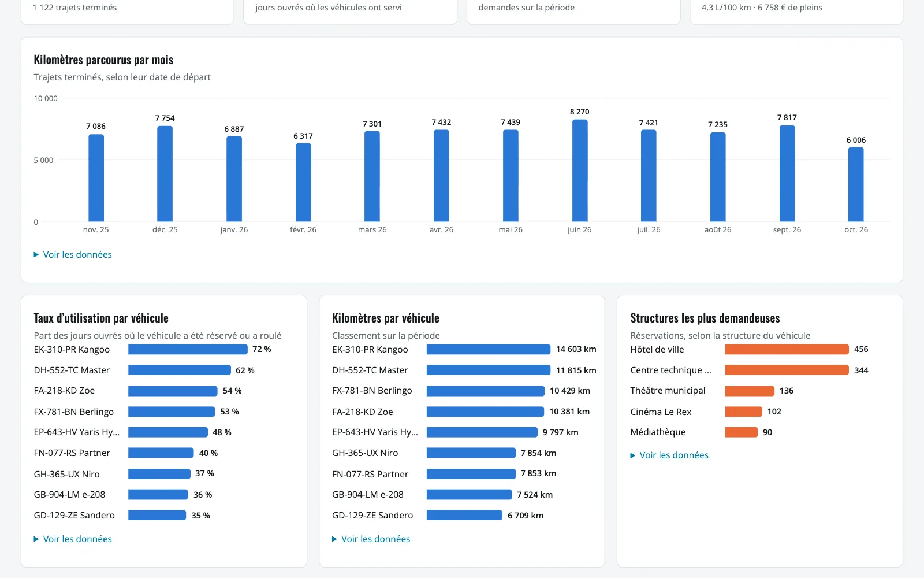
Task: Click the '456' reservations value
Action: point(861,349)
